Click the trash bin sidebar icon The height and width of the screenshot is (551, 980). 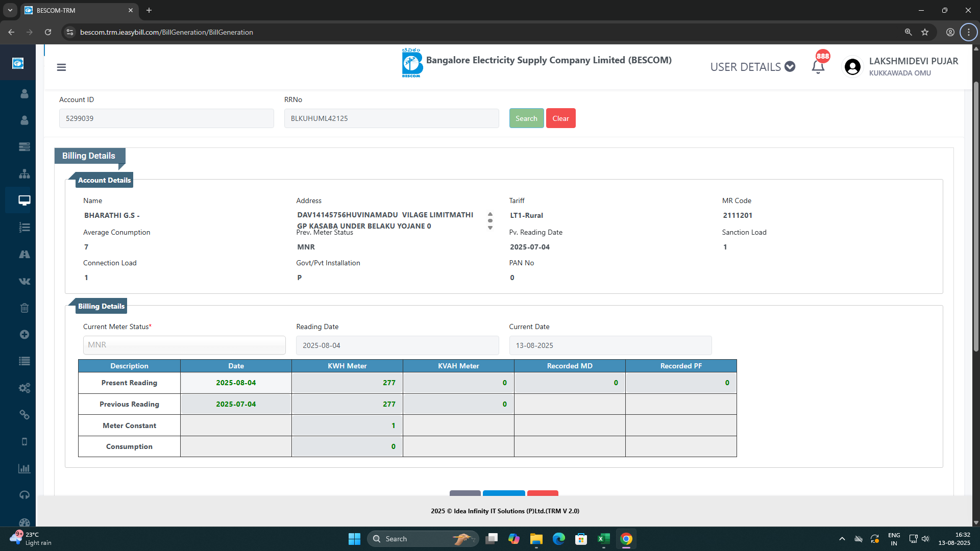[x=24, y=308]
